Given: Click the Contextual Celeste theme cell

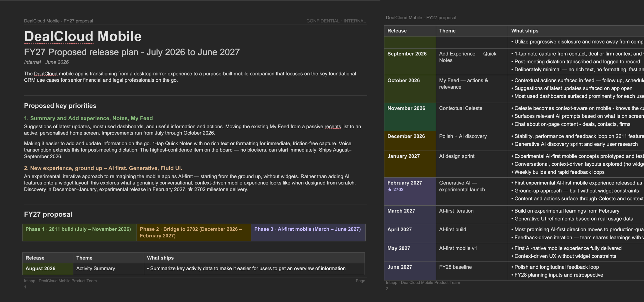Looking at the screenshot, I should [472, 117].
